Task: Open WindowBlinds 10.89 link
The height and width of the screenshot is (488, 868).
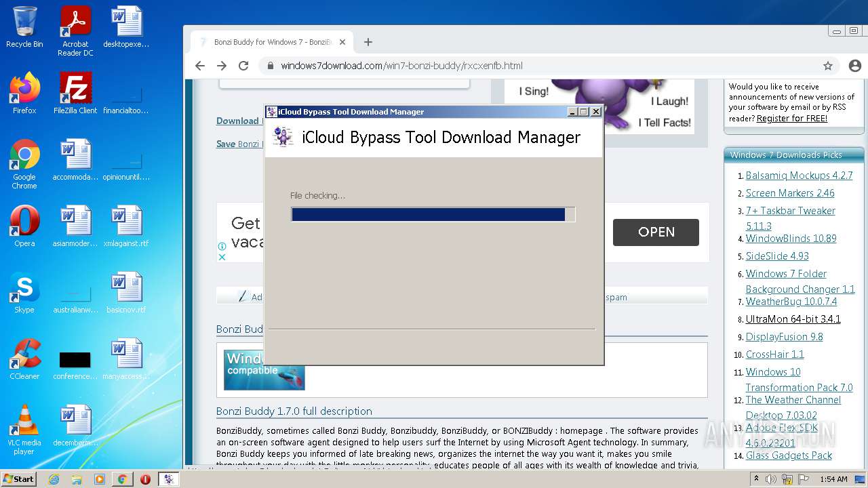Action: [x=791, y=239]
